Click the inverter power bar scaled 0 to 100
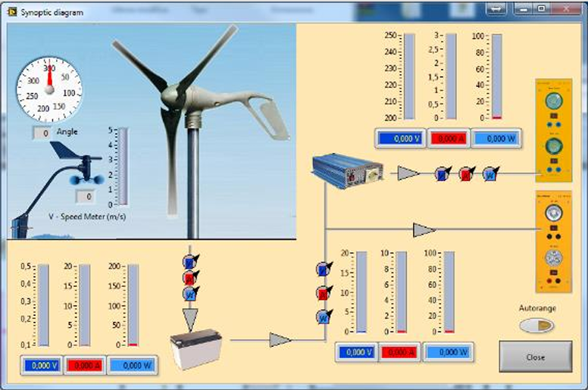This screenshot has height=390, width=588. [497, 76]
